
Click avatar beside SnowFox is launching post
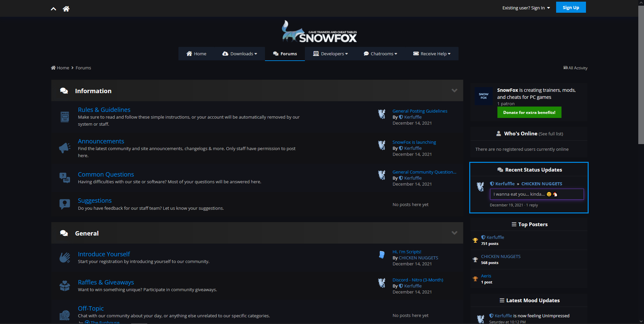tap(382, 145)
